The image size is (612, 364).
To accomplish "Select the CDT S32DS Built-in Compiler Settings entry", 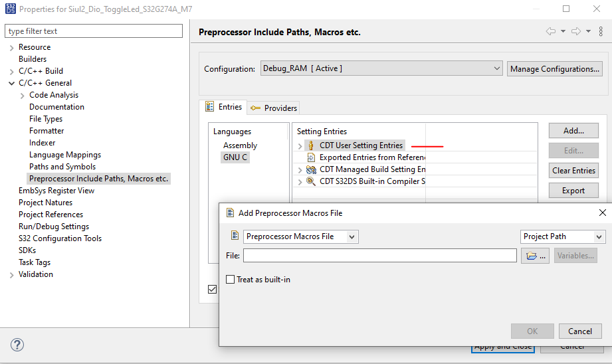I will 371,181.
